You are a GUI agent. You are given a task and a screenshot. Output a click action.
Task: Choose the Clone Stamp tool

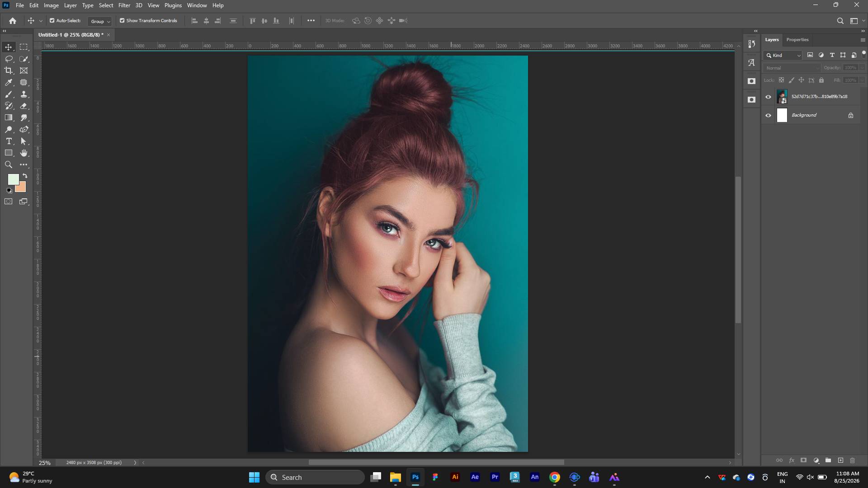[24, 94]
